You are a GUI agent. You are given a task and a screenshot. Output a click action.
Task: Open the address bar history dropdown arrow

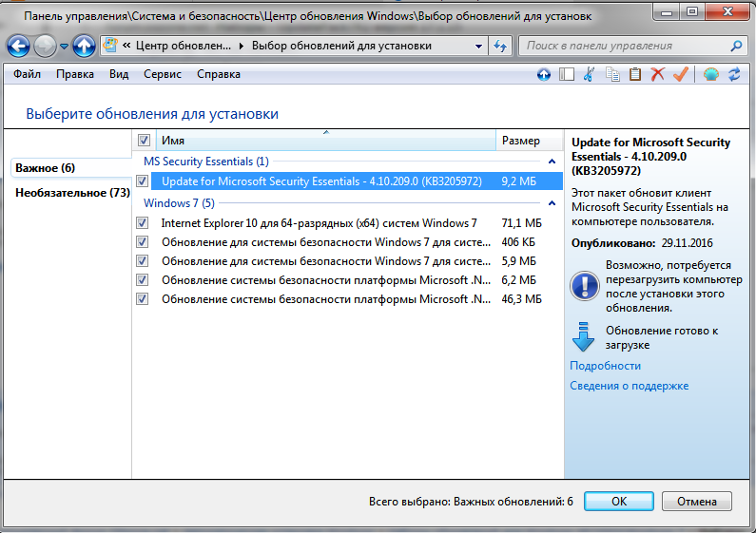pyautogui.click(x=477, y=46)
